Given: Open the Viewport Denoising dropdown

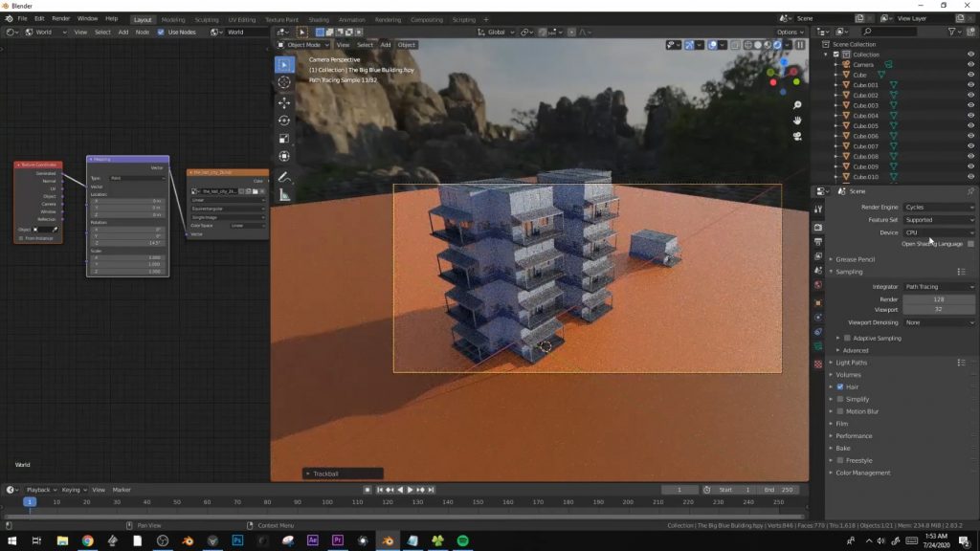Looking at the screenshot, I should (939, 322).
